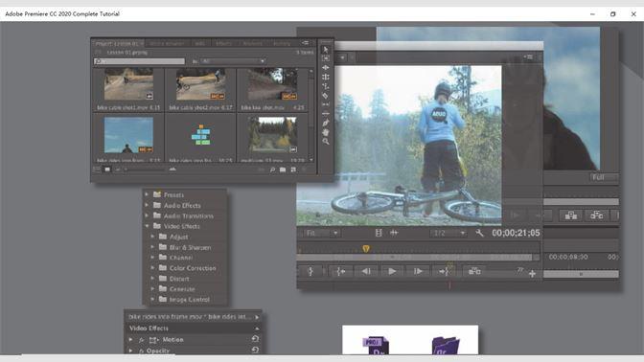
Task: Switch to the Project Lesson 01 tab
Action: click(x=118, y=43)
